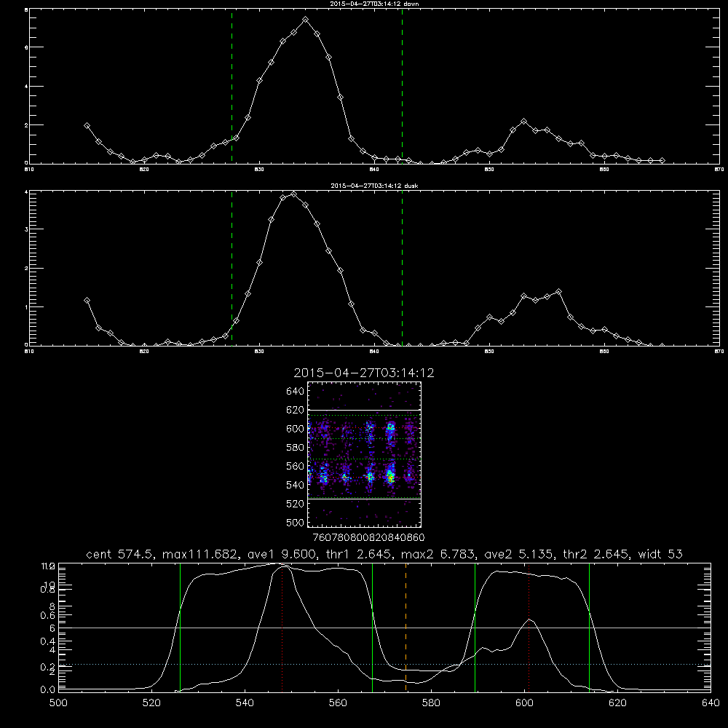
Task: Click 'cent 574.5' in the stats header
Action: coord(120,554)
